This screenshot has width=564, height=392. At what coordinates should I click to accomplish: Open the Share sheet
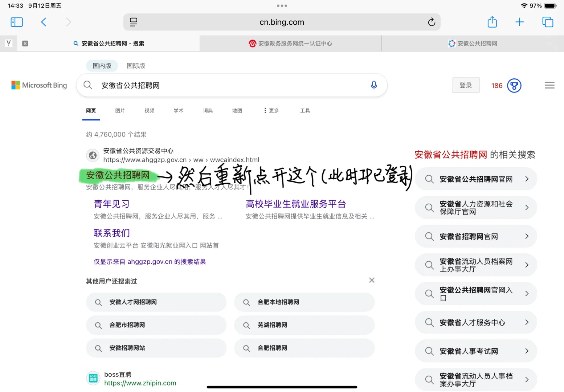pyautogui.click(x=492, y=22)
